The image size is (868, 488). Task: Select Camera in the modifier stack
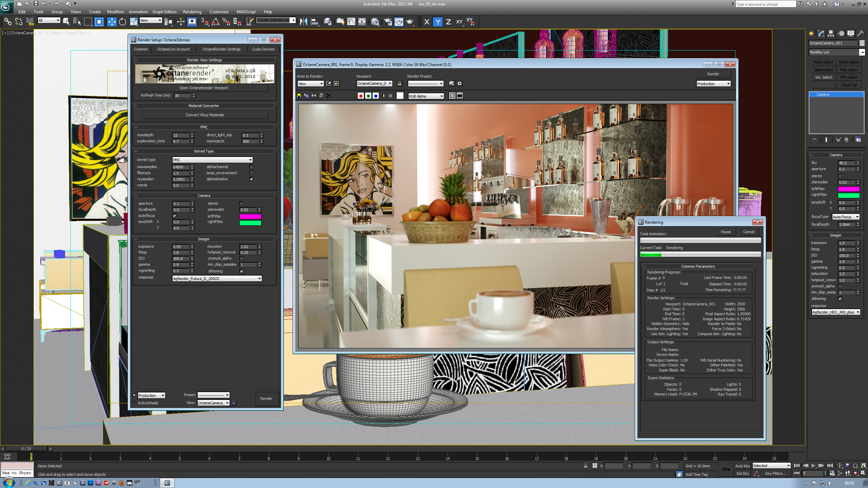pyautogui.click(x=836, y=95)
